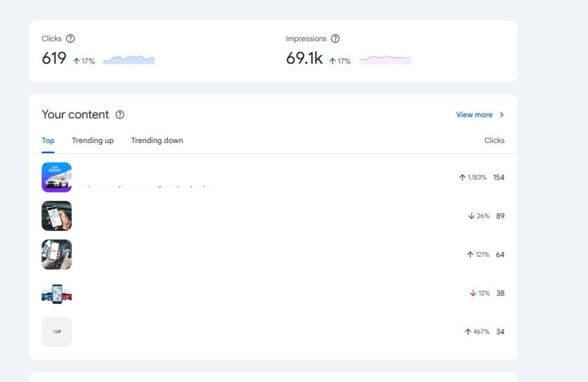Open the hand-holding-phone map thumbnail
This screenshot has width=588, height=382.
tap(57, 216)
